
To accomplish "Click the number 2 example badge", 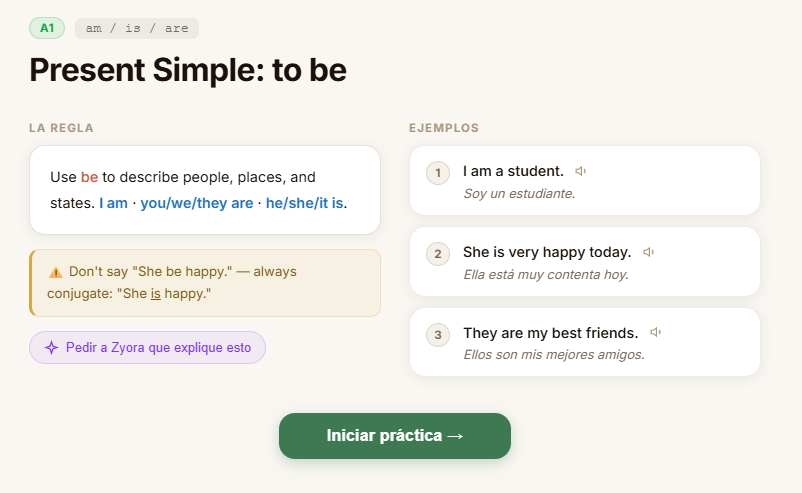I will (x=438, y=254).
